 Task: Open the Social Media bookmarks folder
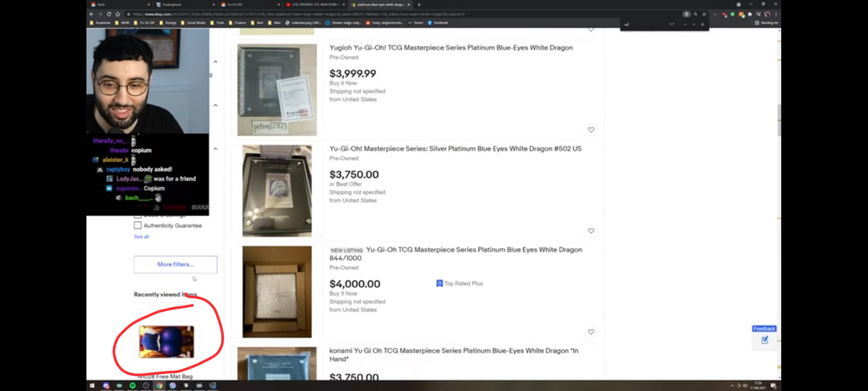click(x=193, y=23)
